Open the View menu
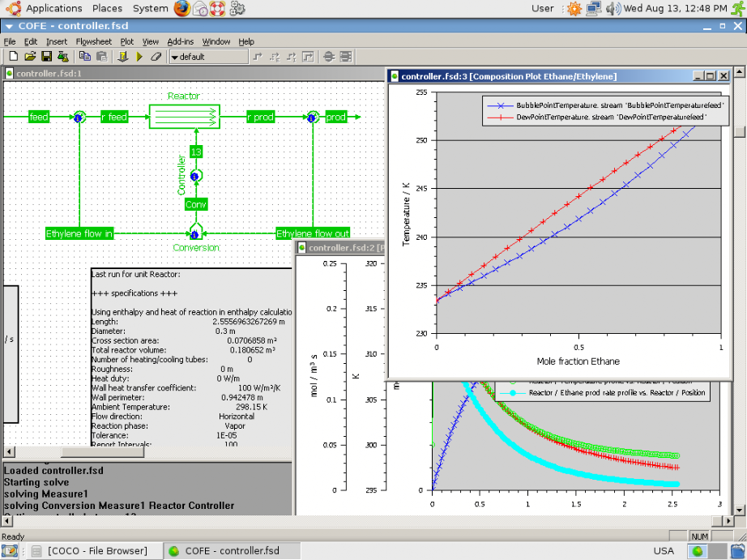747x560 pixels. pos(150,41)
